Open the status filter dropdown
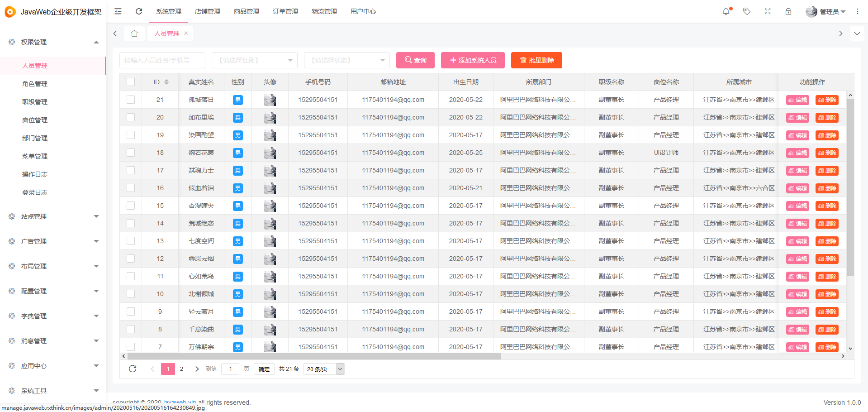Viewport: 868px width, 412px height. coord(346,60)
